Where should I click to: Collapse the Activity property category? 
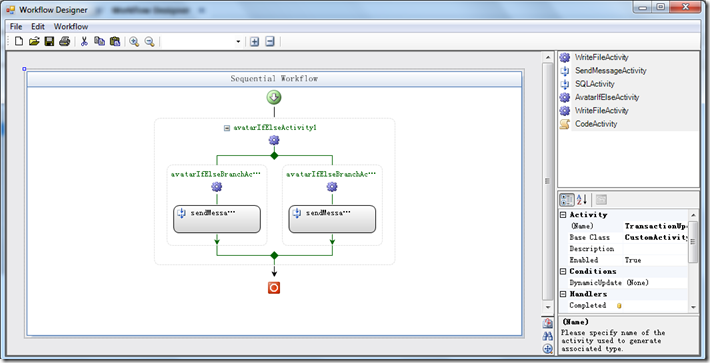click(563, 215)
